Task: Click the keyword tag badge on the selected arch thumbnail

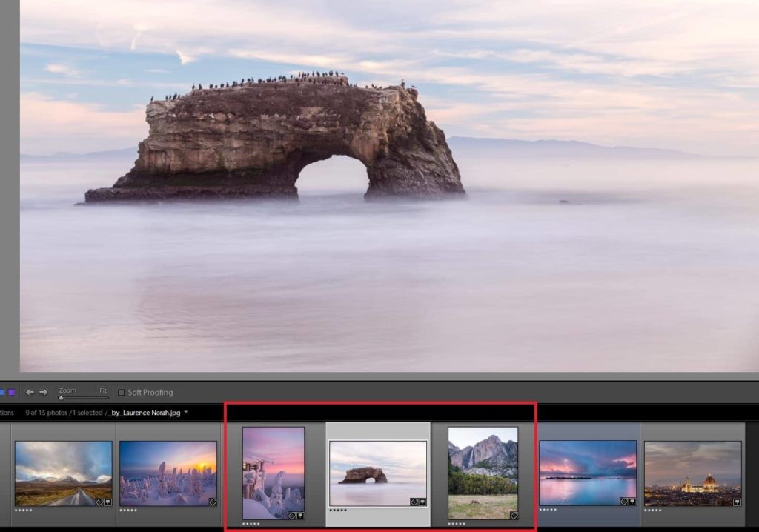Action: point(414,502)
